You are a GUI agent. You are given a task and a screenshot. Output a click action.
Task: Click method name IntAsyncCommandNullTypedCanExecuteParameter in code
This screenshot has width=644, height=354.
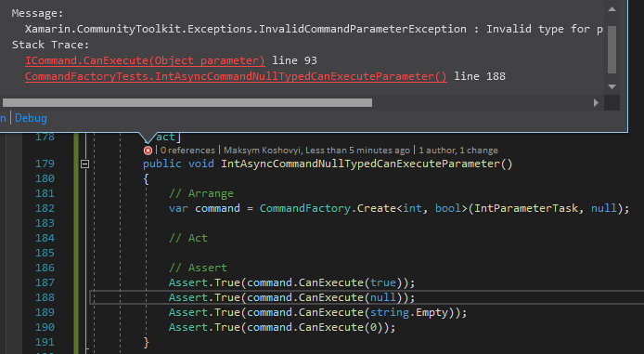point(360,164)
